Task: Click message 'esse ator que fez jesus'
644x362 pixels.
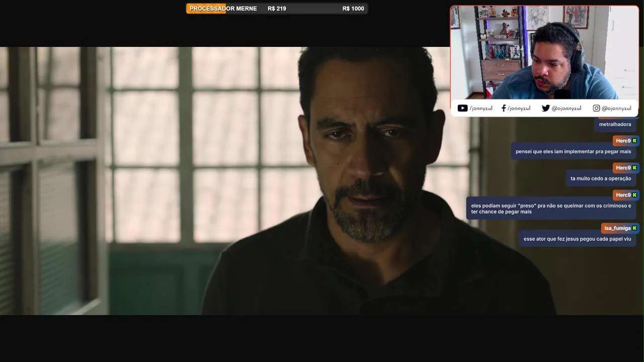Action: (x=577, y=239)
